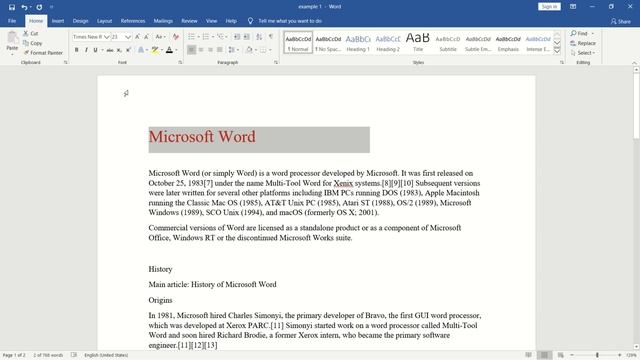The width and height of the screenshot is (640, 360).
Task: Switch to the Insert tab
Action: point(58,21)
